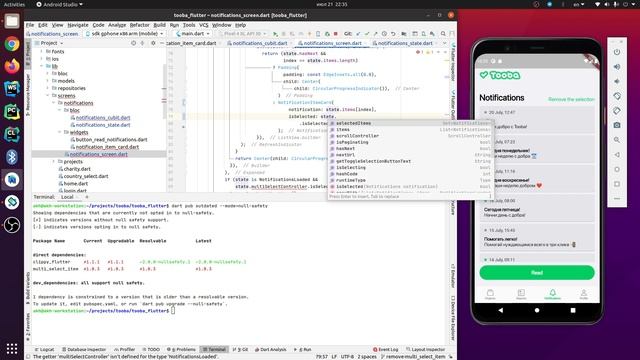Open the Profile tab in Tooba app
This screenshot has height=360, width=640.
point(584,294)
